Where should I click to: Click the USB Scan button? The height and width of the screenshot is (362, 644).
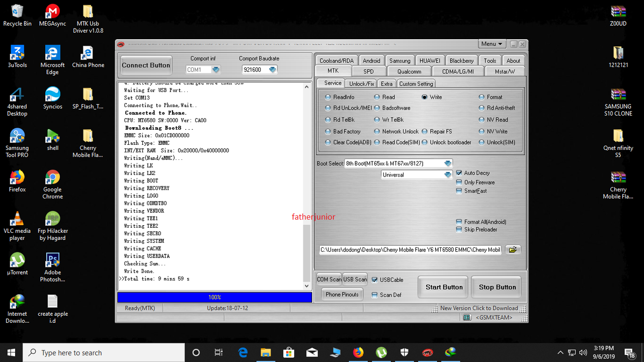[x=355, y=280]
